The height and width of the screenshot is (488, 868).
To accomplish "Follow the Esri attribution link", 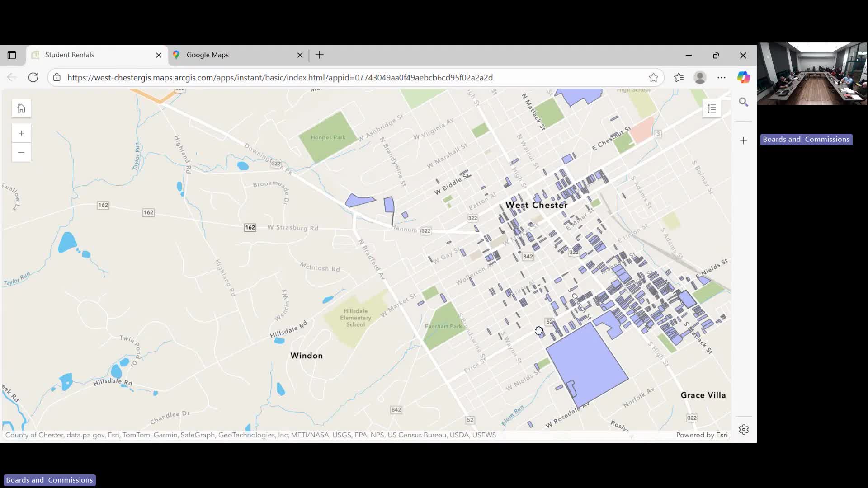I will [722, 435].
